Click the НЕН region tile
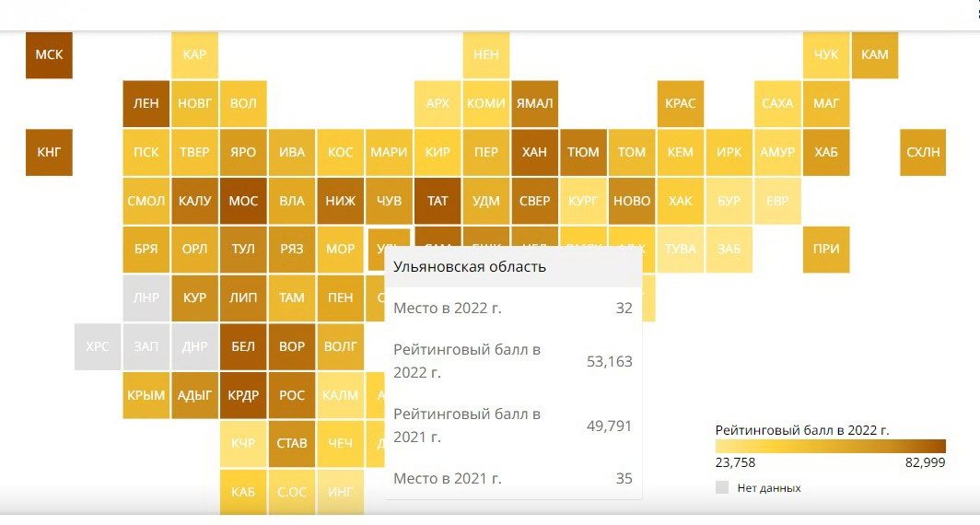The height and width of the screenshot is (525, 980). click(x=485, y=55)
